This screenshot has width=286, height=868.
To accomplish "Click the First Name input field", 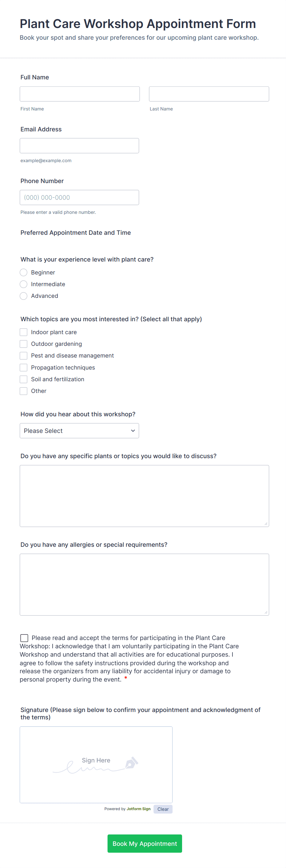I will click(80, 94).
